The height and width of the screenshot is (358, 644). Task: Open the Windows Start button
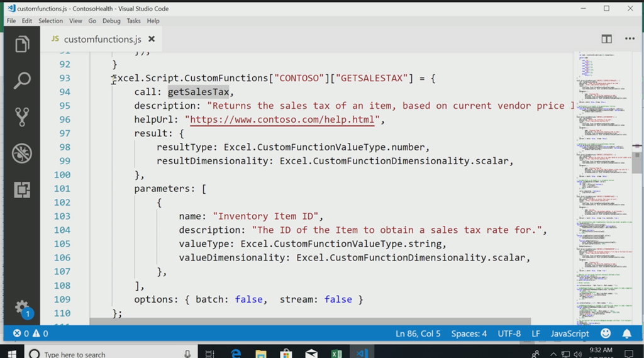click(x=11, y=353)
